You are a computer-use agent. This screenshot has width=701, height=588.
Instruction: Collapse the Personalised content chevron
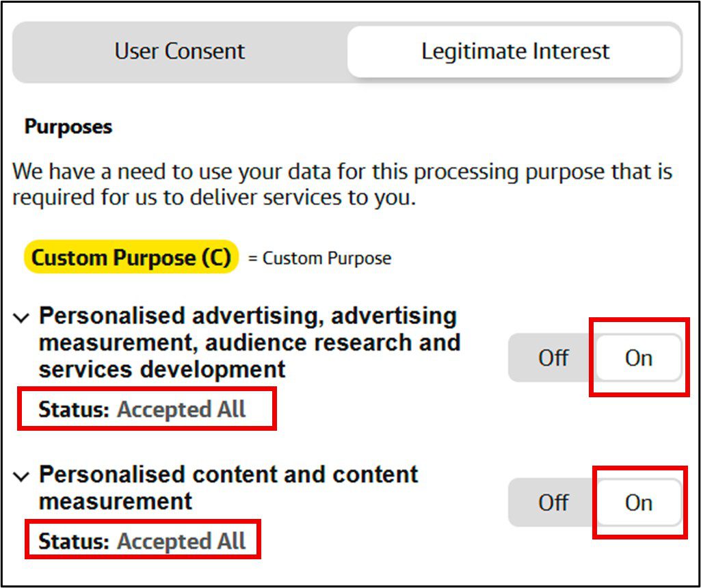tap(22, 477)
